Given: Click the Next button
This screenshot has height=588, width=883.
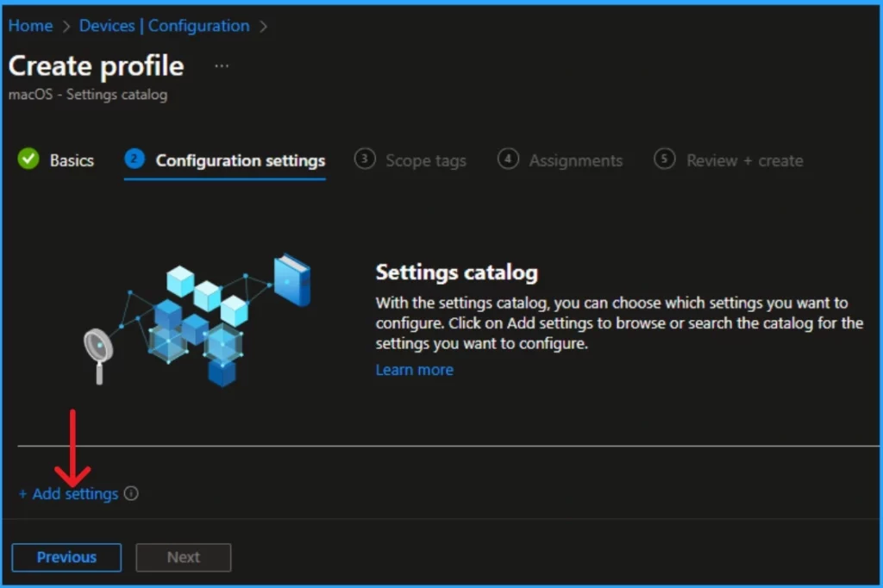Looking at the screenshot, I should pyautogui.click(x=184, y=558).
